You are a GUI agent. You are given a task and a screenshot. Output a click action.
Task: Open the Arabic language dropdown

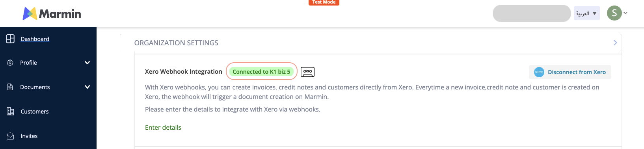(x=586, y=13)
